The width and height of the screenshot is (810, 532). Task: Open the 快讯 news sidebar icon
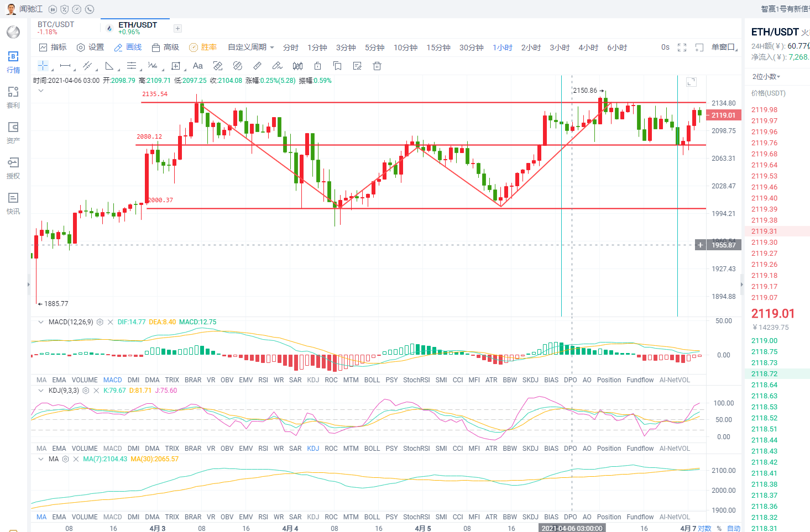click(13, 203)
